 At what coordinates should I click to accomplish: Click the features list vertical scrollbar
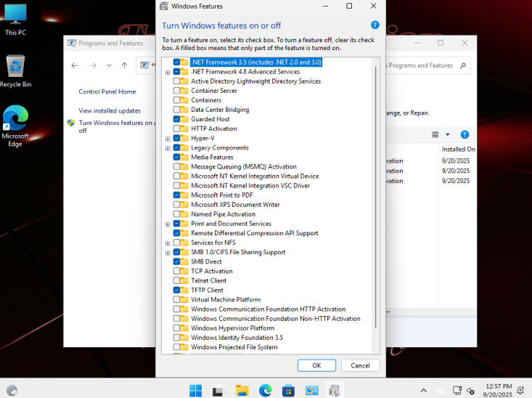375,198
